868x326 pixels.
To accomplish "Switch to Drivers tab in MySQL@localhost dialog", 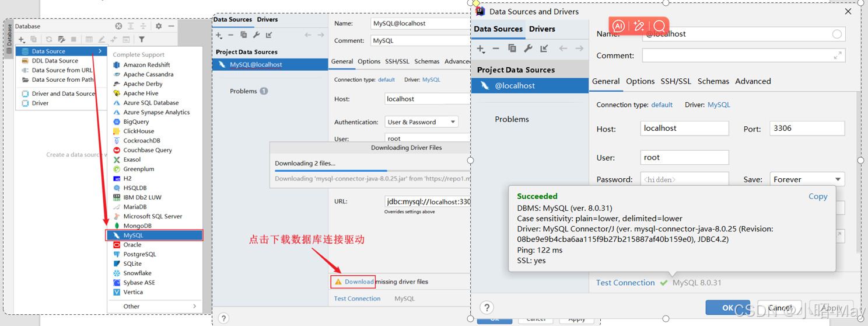I will coord(268,19).
